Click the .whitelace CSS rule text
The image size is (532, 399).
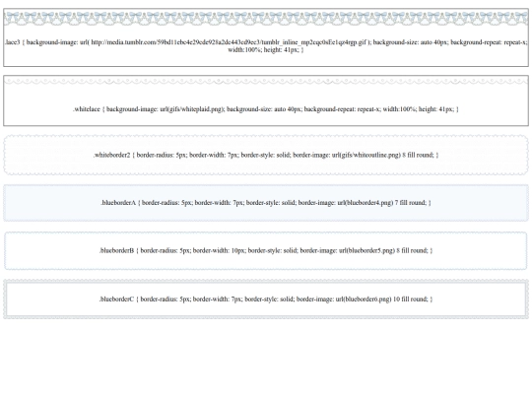[266, 109]
